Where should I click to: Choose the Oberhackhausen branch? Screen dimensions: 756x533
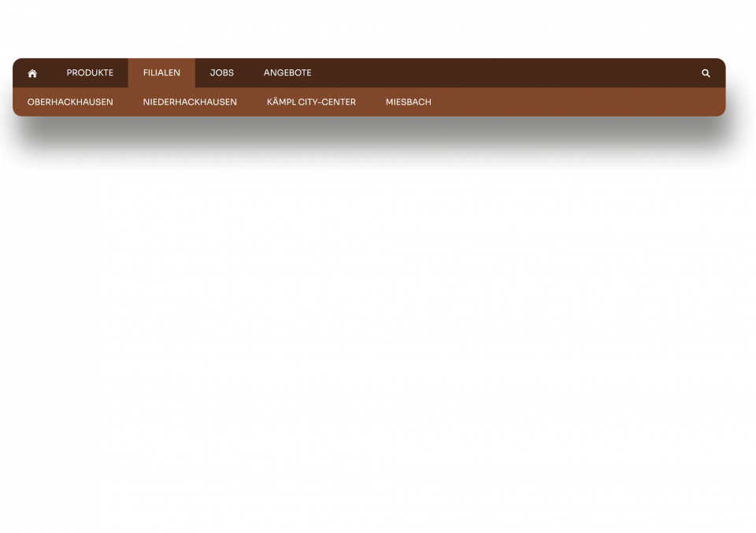click(70, 102)
